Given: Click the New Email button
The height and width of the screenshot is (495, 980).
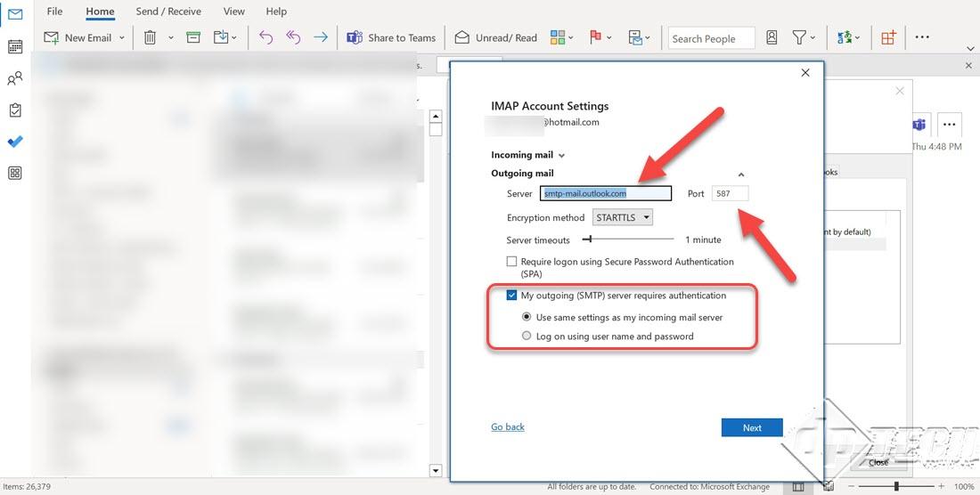Looking at the screenshot, I should 78,37.
